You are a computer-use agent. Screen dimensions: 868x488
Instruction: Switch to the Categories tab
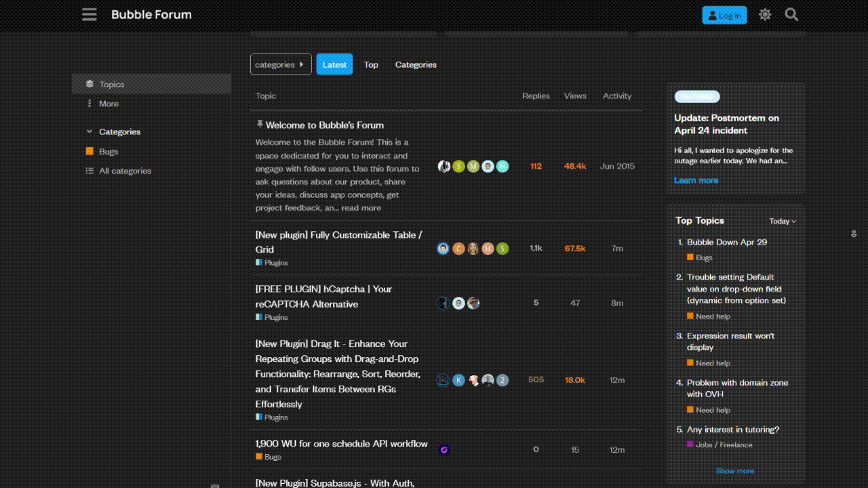click(x=416, y=64)
